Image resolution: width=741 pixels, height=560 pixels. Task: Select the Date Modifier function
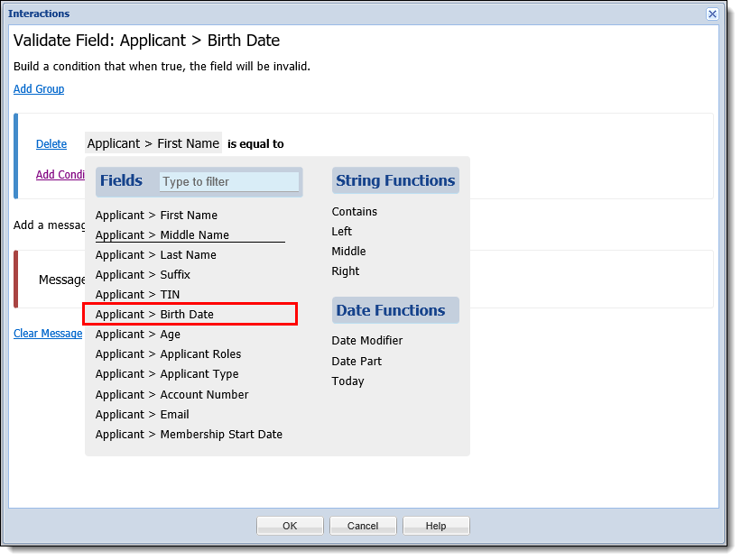coord(366,341)
